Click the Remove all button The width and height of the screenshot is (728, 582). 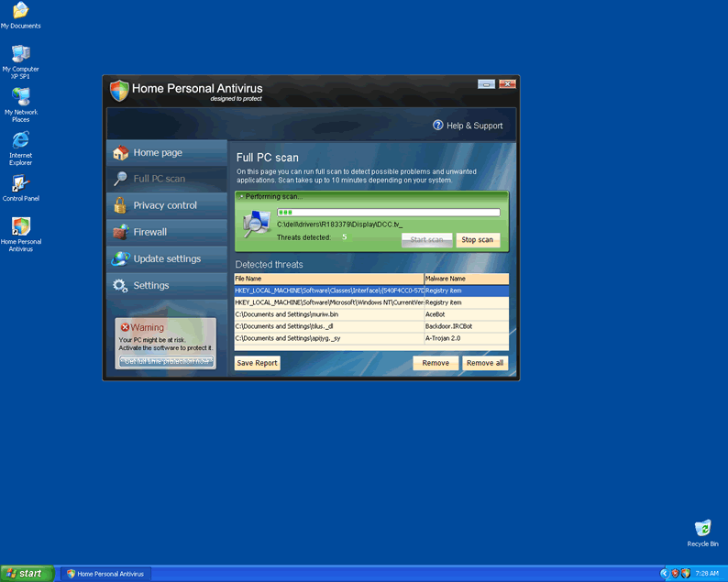[484, 363]
